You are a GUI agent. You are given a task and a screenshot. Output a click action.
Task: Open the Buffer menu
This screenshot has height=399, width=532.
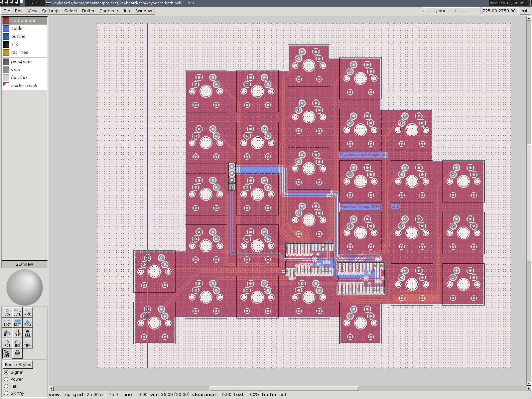coord(88,11)
